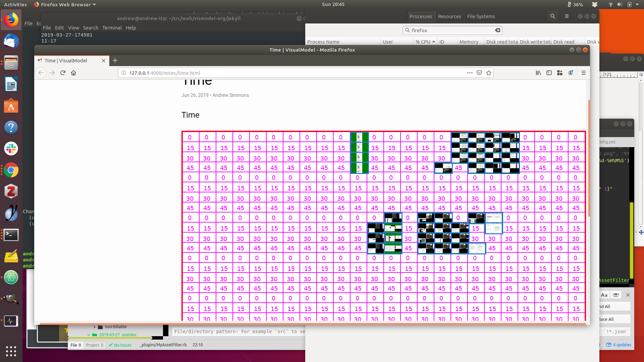The width and height of the screenshot is (644, 362).
Task: Toggle match case Aa option
Action: pos(604,295)
